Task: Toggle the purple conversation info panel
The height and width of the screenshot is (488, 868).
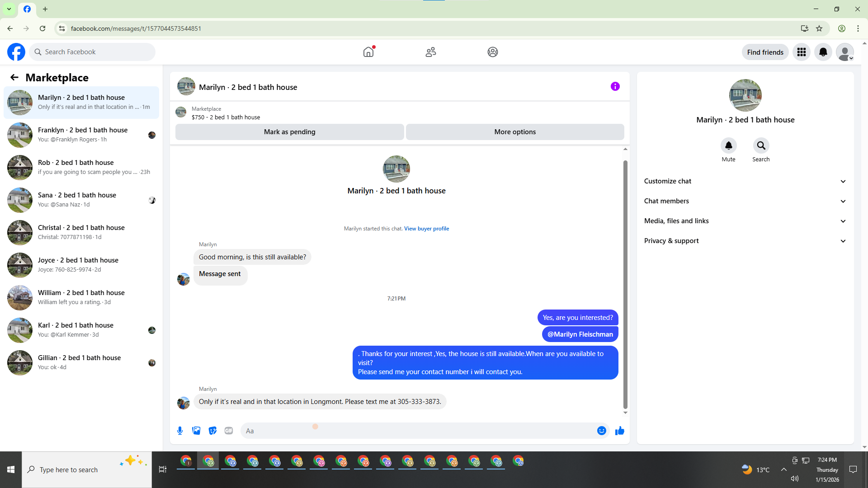Action: [x=615, y=86]
